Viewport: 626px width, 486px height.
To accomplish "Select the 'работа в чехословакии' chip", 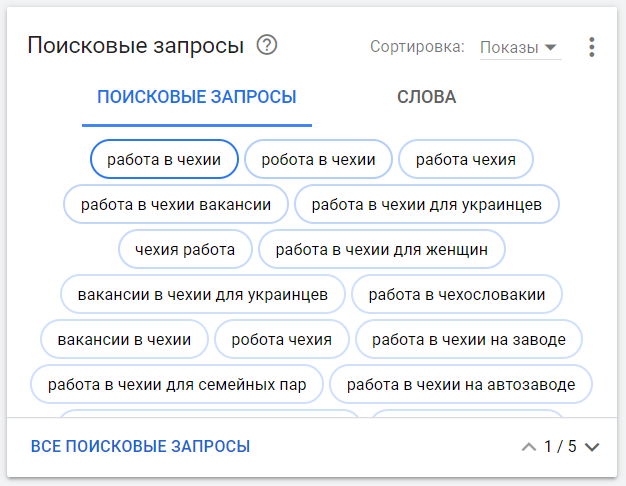I will tap(457, 295).
